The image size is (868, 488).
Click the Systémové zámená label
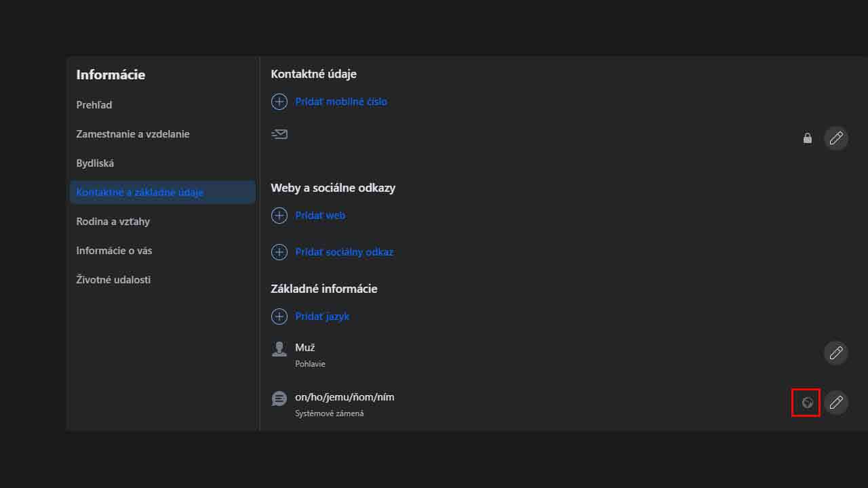click(x=330, y=413)
